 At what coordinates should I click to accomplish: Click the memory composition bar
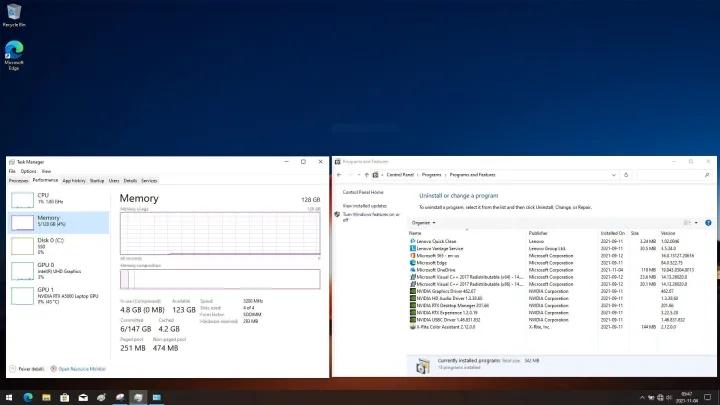[220, 279]
